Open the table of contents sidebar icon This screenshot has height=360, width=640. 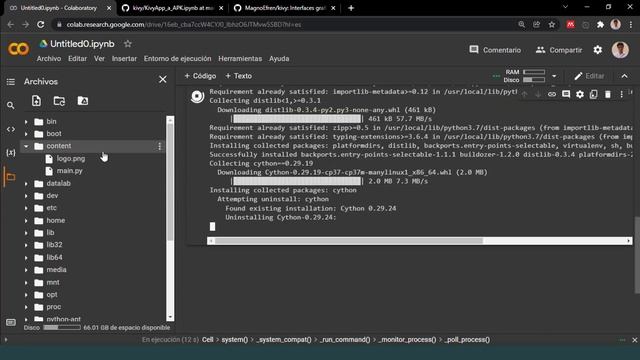(11, 82)
